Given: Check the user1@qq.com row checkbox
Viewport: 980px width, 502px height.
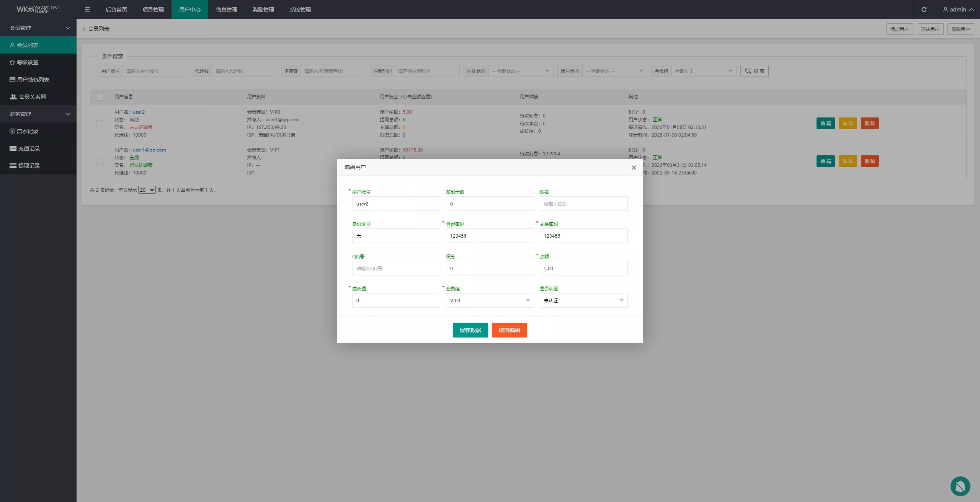Looking at the screenshot, I should point(100,161).
